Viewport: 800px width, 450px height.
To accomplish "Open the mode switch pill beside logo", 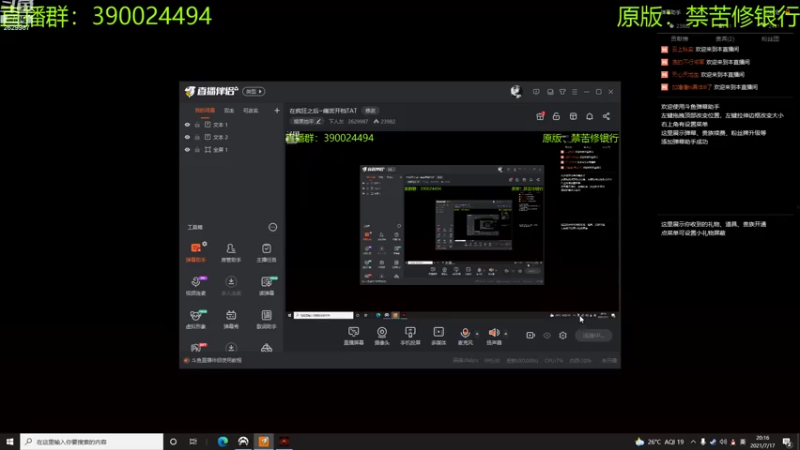I will click(254, 91).
